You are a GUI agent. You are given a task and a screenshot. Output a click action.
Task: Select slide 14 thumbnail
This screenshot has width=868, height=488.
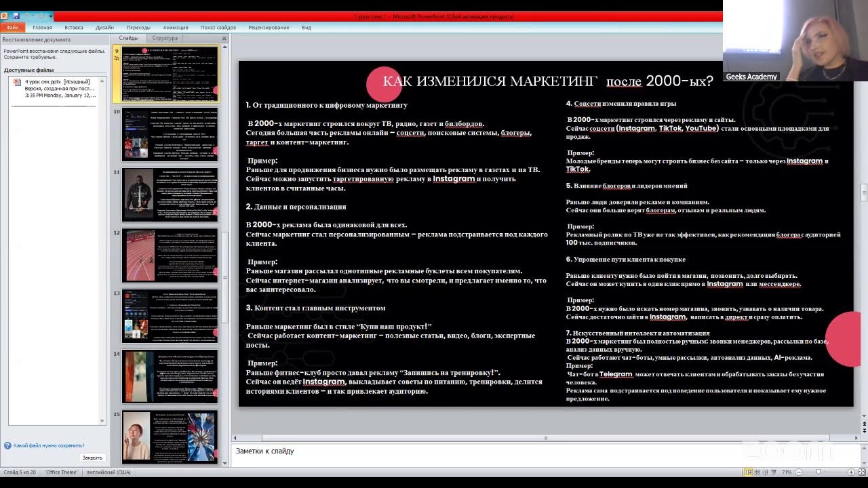[170, 377]
